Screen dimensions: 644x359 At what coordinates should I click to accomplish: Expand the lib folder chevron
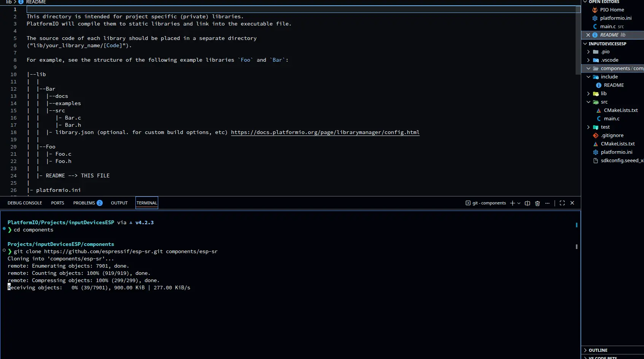588,94
